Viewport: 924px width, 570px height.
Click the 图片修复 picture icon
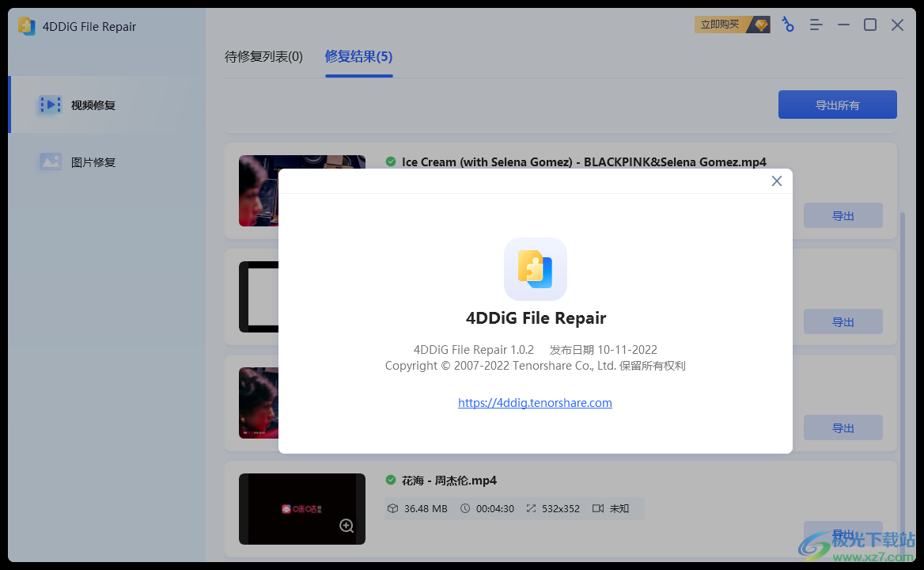point(50,162)
